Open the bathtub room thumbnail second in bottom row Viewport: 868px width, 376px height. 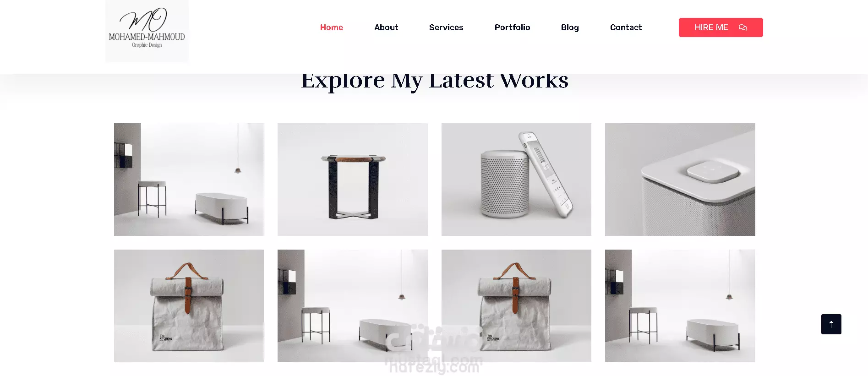tap(353, 306)
